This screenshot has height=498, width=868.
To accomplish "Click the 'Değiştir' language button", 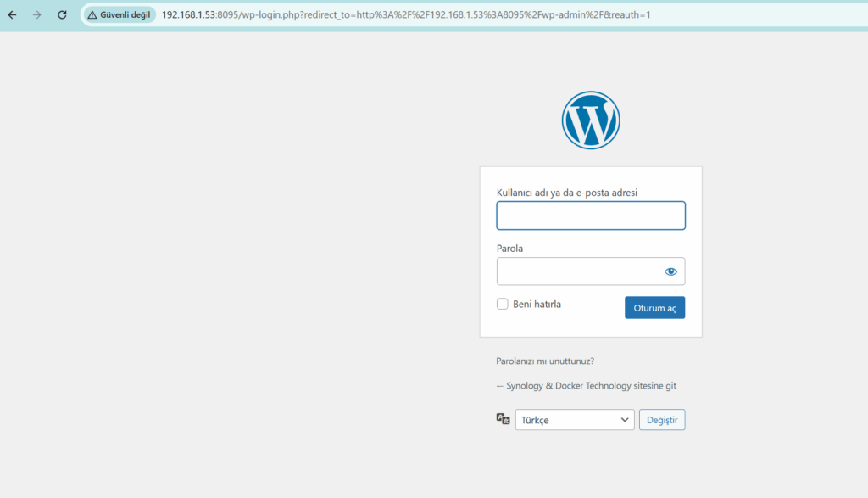I will click(661, 420).
